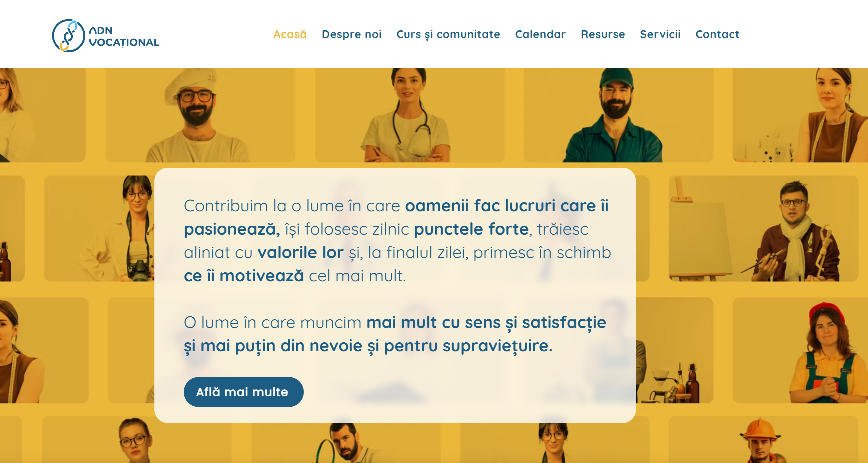Select the bearded man with tennis racket

(346, 443)
